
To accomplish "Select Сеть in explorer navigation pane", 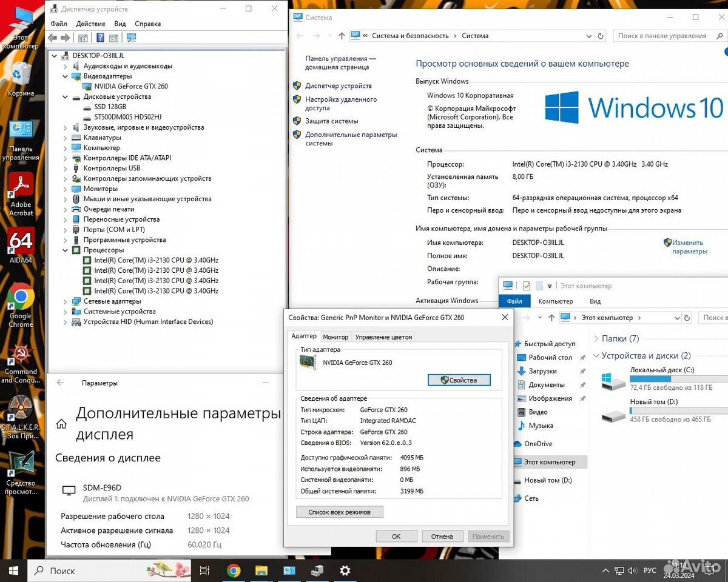I will (x=531, y=498).
